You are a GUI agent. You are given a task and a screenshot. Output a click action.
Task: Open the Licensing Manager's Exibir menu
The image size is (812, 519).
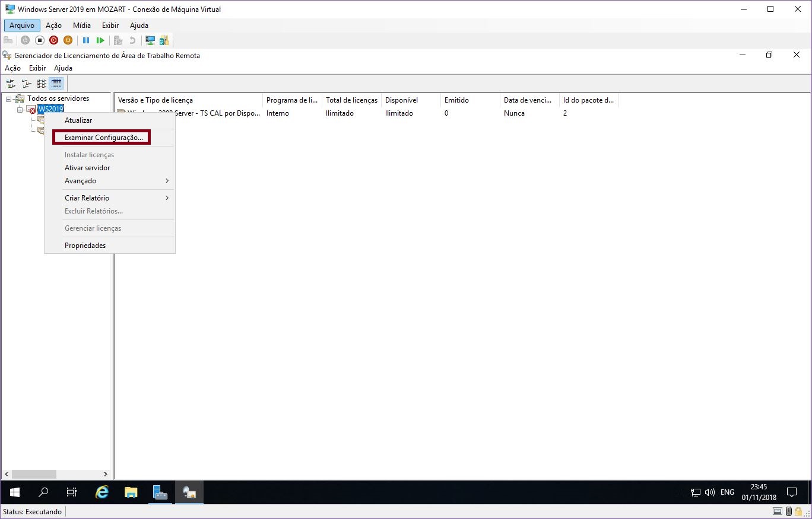click(37, 68)
